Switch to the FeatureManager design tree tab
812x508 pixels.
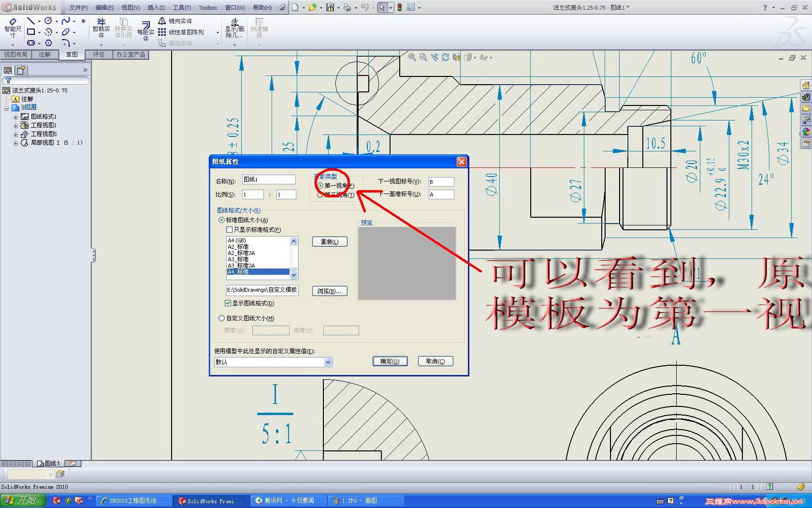point(8,70)
